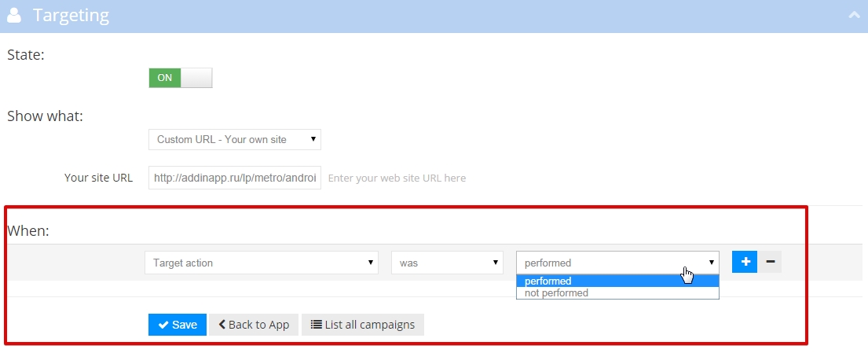The height and width of the screenshot is (353, 868).
Task: Remove the condition with the minus button
Action: click(x=770, y=262)
